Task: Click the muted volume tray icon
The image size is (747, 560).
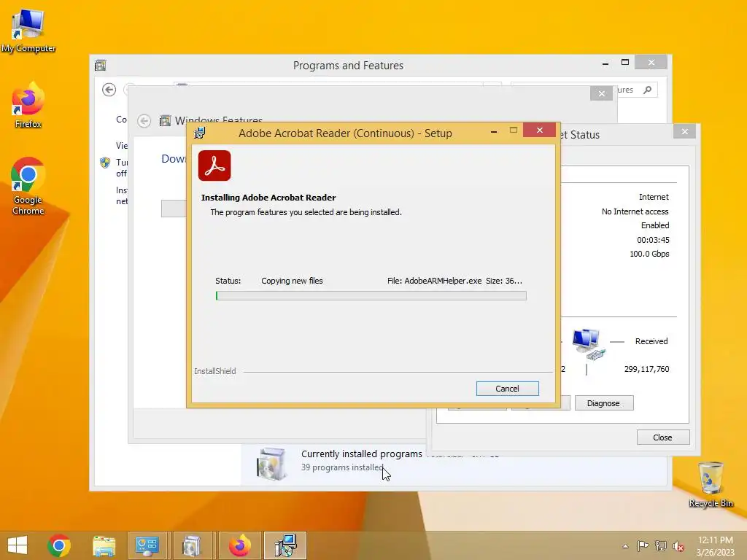Action: [x=678, y=546]
